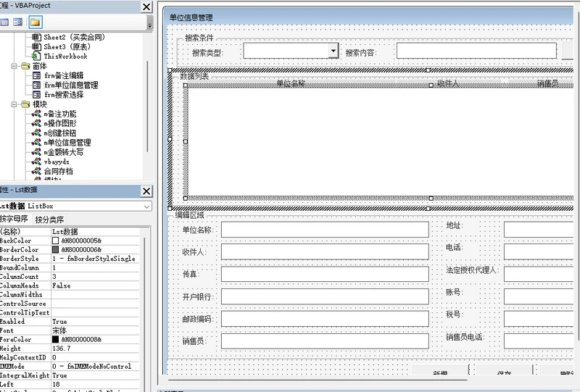Open the Lst数据 ListBox object dropdown
The height and width of the screenshot is (392, 580).
147,207
